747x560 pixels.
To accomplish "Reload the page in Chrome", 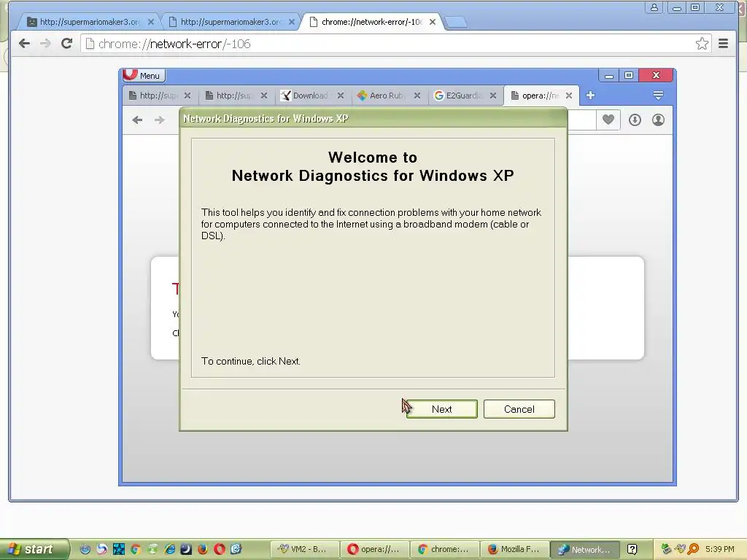I will tap(66, 44).
